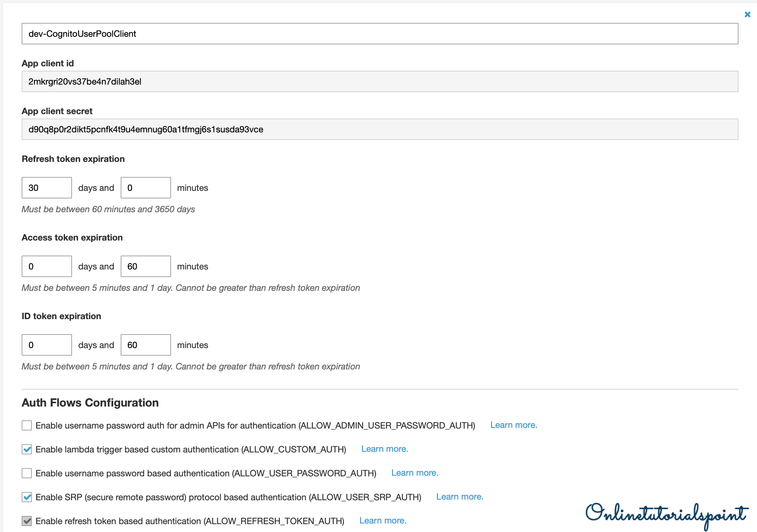The height and width of the screenshot is (532, 757).
Task: Open Learn more for ALLOW_REFRESH_TOKEN_AUTH
Action: click(x=383, y=521)
